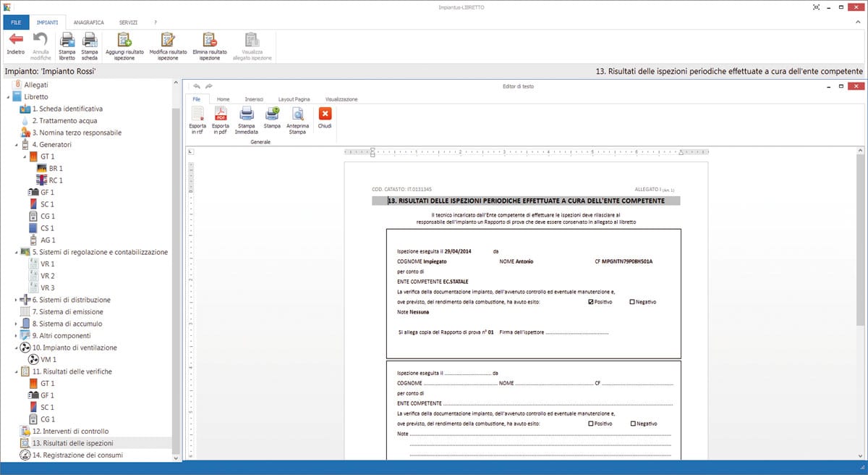Click CF value MPGNTN79P08H501A
868x475 pixels.
[627, 261]
